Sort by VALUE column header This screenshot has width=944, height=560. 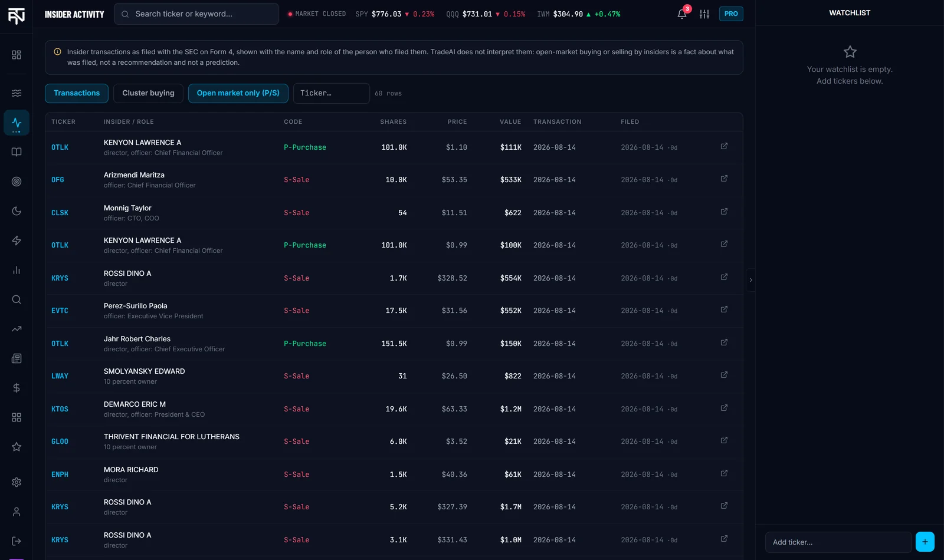(510, 121)
